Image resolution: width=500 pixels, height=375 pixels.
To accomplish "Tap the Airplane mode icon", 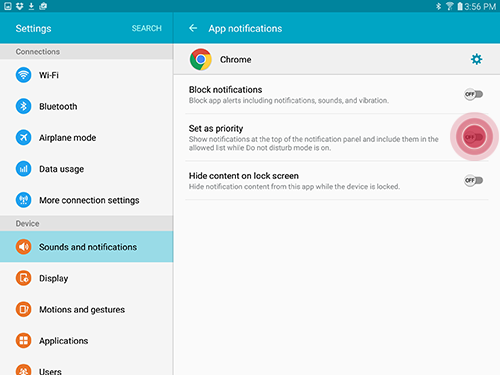I will [x=23, y=137].
